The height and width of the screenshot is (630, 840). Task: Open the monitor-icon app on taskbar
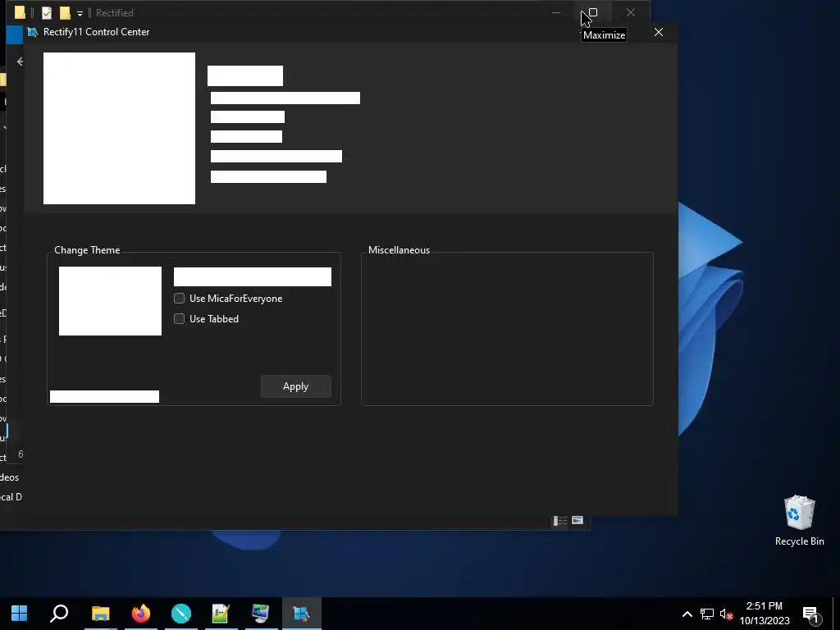[261, 614]
